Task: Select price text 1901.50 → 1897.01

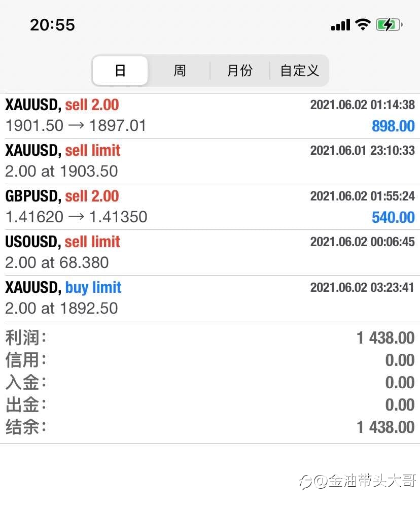Action: [x=76, y=125]
